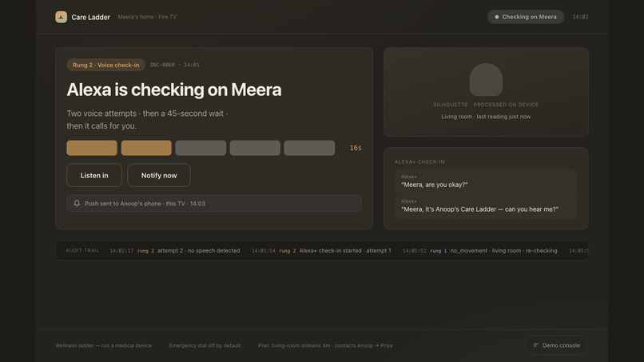Click the attempt 2 no speech detected entry
Viewport: 644px width, 362px height.
point(199,251)
